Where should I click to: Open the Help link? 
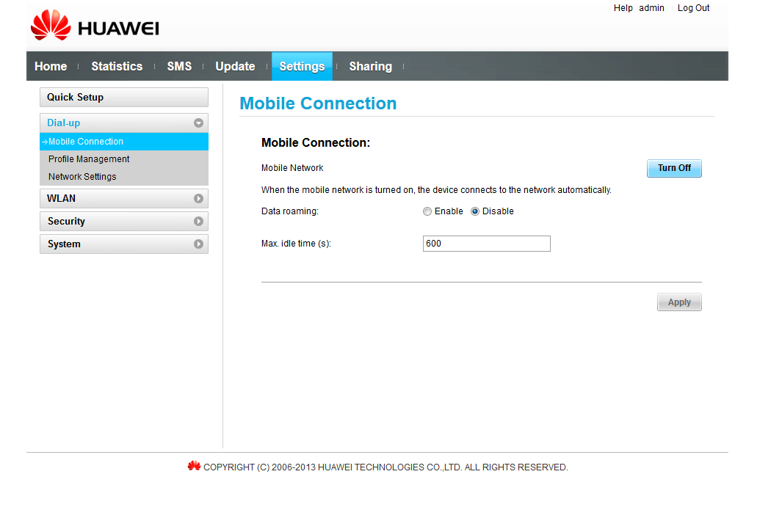click(x=623, y=8)
